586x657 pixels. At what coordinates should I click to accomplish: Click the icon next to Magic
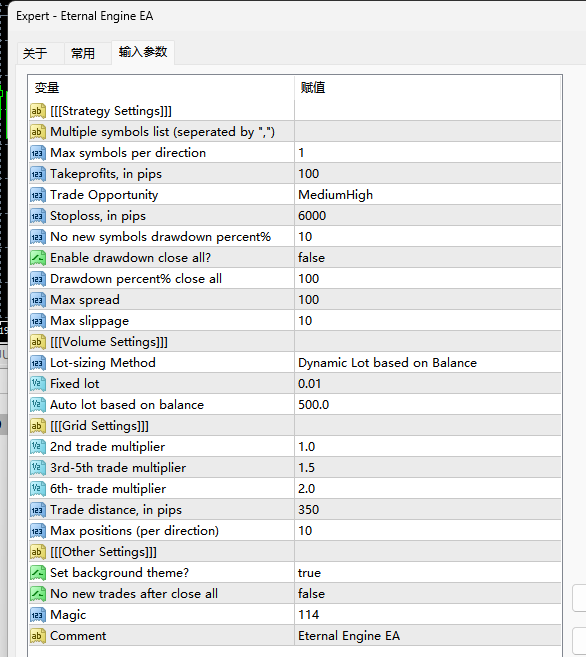click(38, 615)
